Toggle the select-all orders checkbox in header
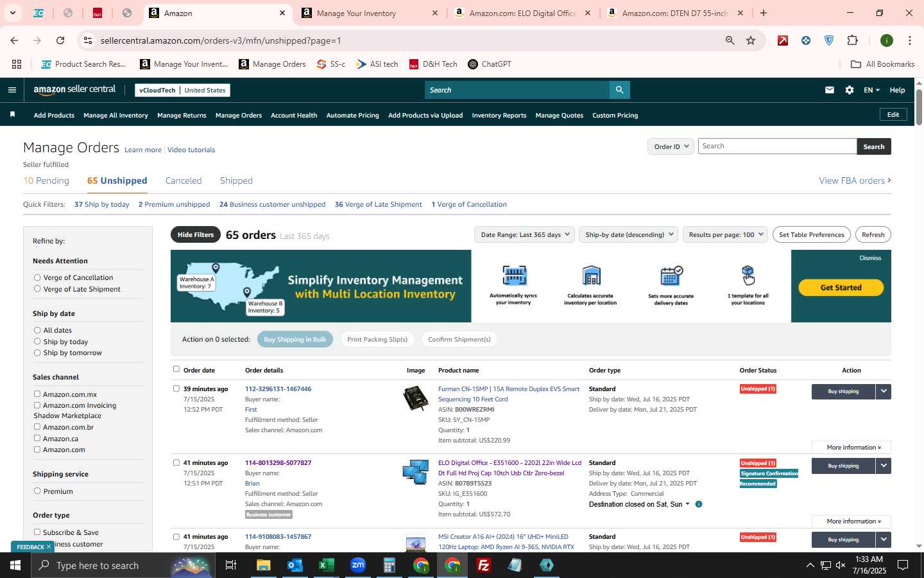Viewport: 924px width, 578px height. click(176, 369)
